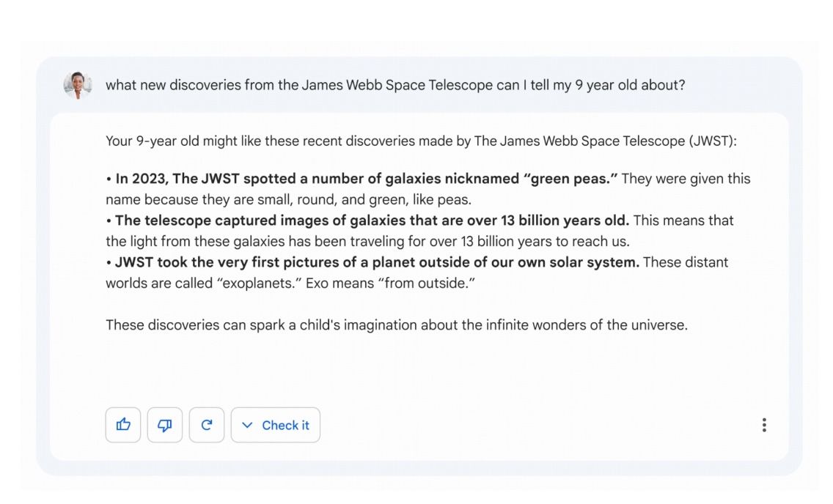Click the thumbs up icon
Screen dimensions: 833x504
(x=123, y=425)
